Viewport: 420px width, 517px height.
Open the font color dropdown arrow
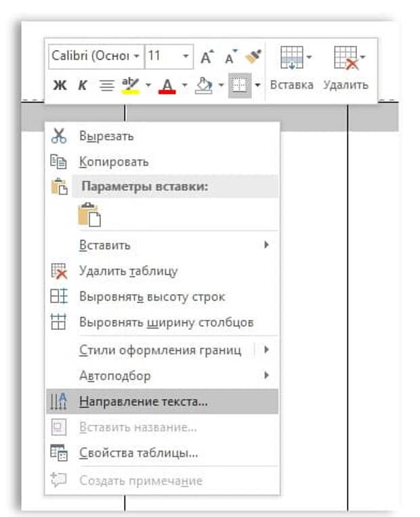185,85
